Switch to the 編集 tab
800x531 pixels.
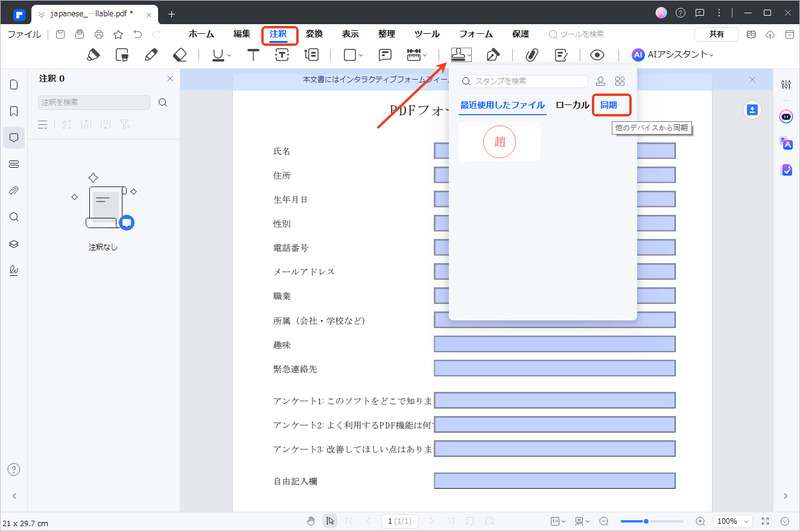coord(242,34)
